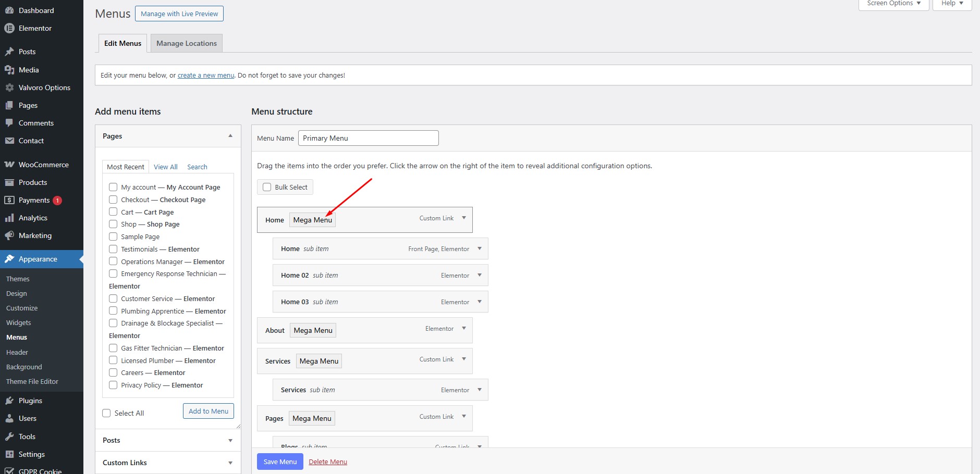
Task: Open Elementor via its sidebar icon
Action: coord(9,29)
